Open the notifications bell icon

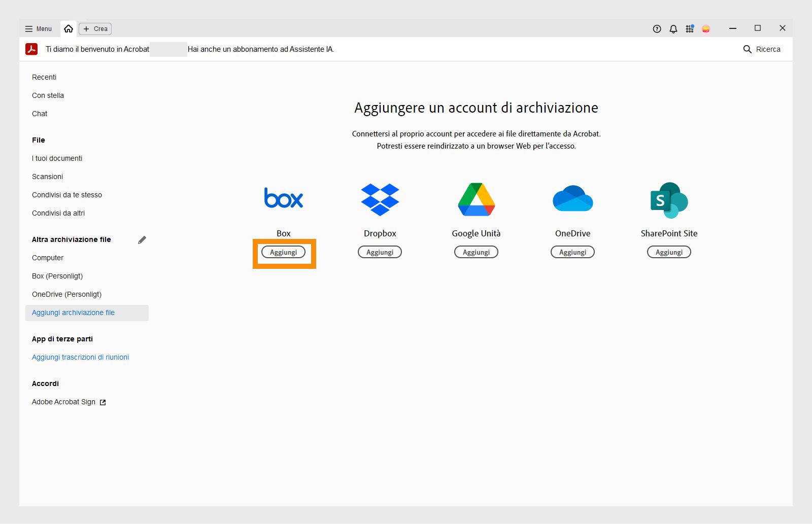pos(673,29)
